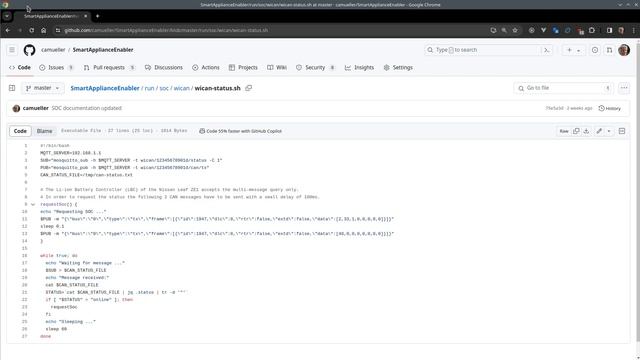Open commit author camueller link
Image resolution: width=640 pixels, height=360 pixels.
click(36, 108)
